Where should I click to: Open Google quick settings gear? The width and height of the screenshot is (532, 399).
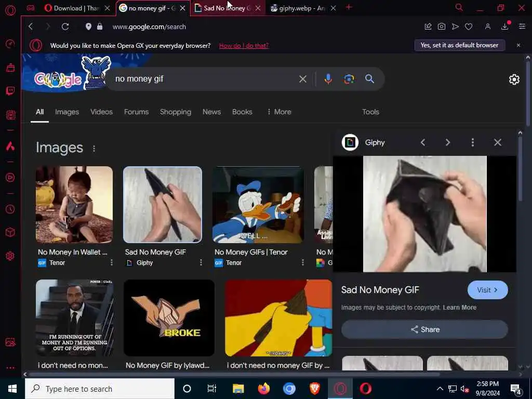(514, 79)
